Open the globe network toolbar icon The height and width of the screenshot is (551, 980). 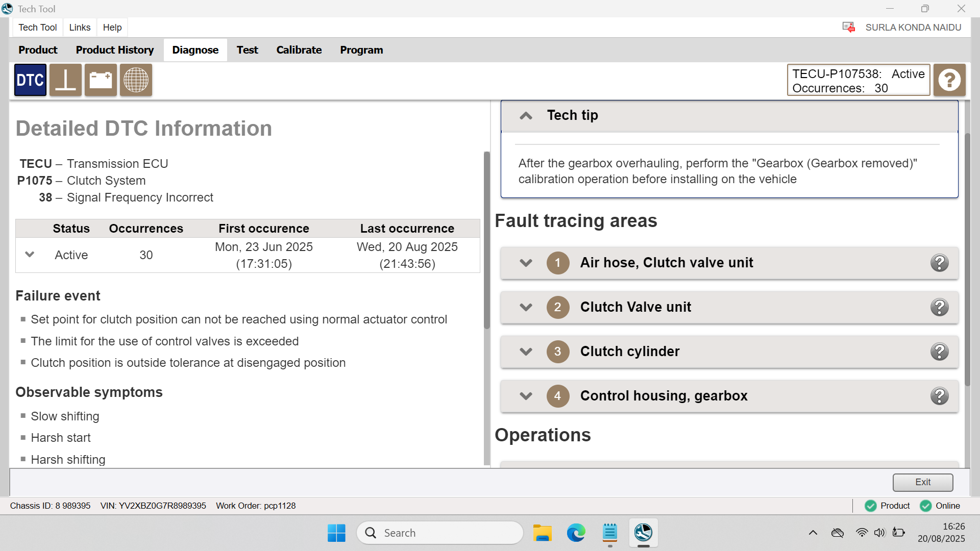click(136, 80)
